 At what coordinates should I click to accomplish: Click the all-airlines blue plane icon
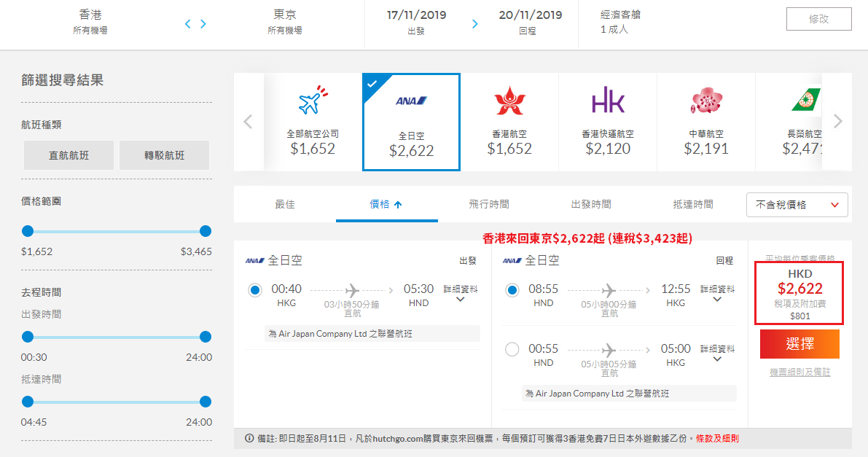pyautogui.click(x=313, y=101)
